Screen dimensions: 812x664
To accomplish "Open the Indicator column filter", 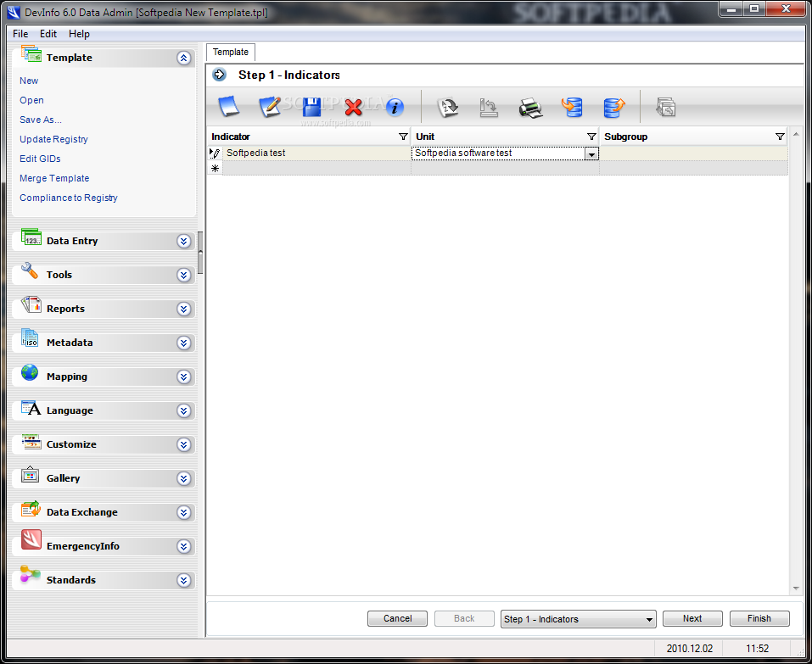I will point(403,137).
